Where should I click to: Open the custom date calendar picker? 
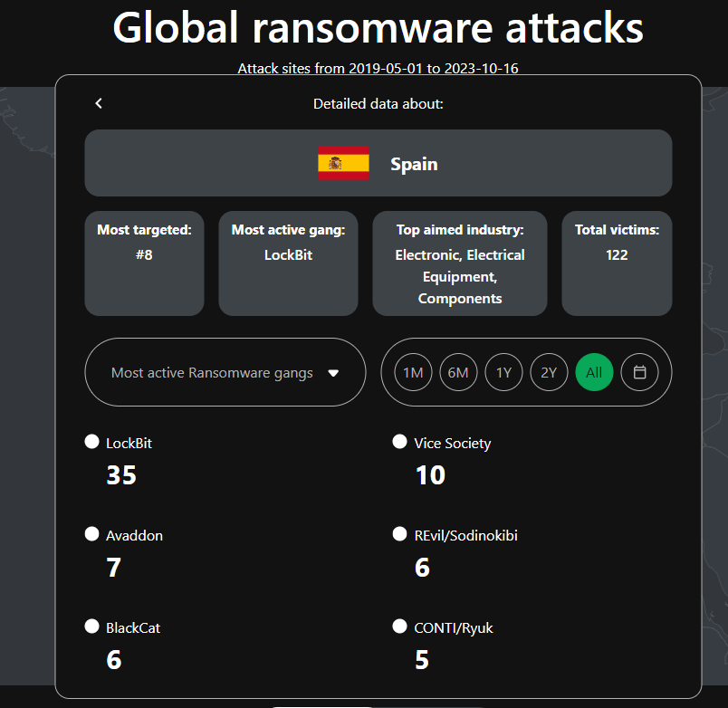click(x=639, y=372)
